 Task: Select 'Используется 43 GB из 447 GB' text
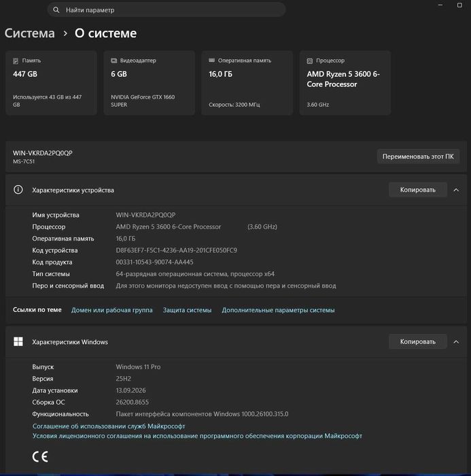pos(47,101)
